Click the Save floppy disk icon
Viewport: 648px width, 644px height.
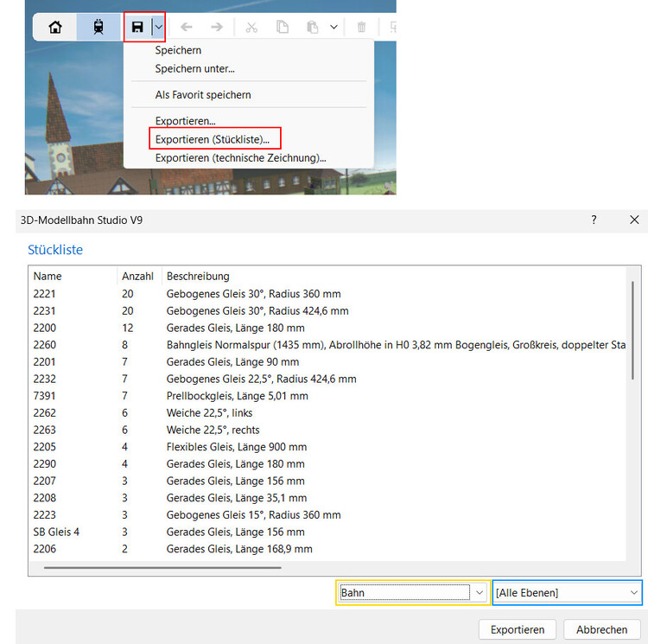click(137, 27)
